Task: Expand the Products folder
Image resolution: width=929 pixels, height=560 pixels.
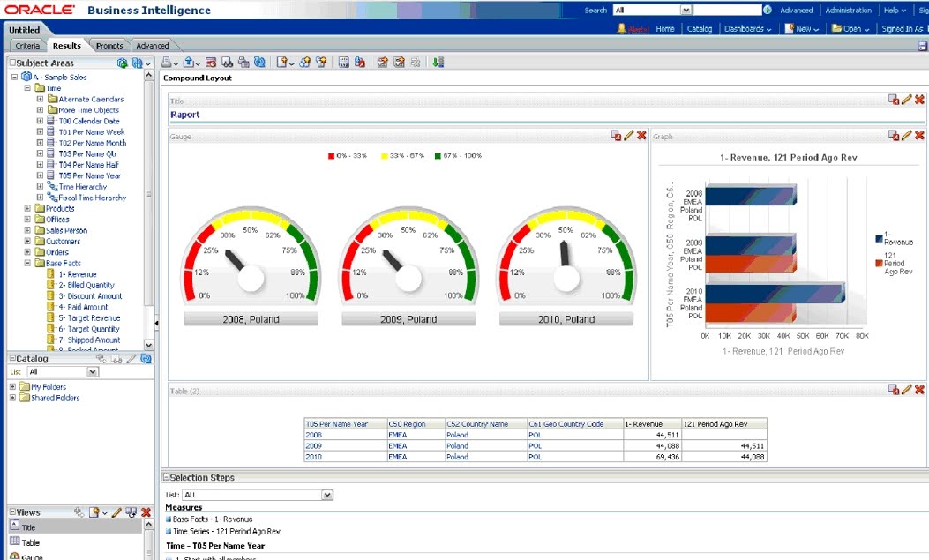Action: (28, 208)
